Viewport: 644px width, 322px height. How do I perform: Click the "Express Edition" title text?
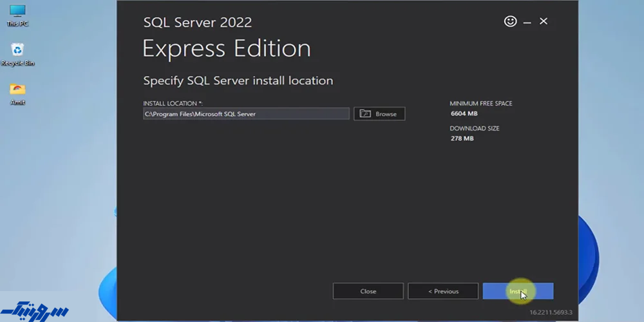227,48
